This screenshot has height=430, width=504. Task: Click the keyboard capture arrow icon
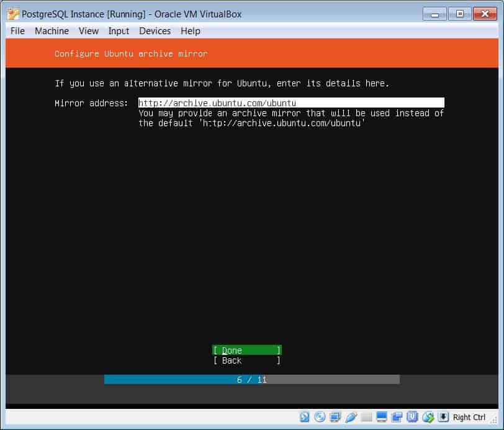[443, 417]
